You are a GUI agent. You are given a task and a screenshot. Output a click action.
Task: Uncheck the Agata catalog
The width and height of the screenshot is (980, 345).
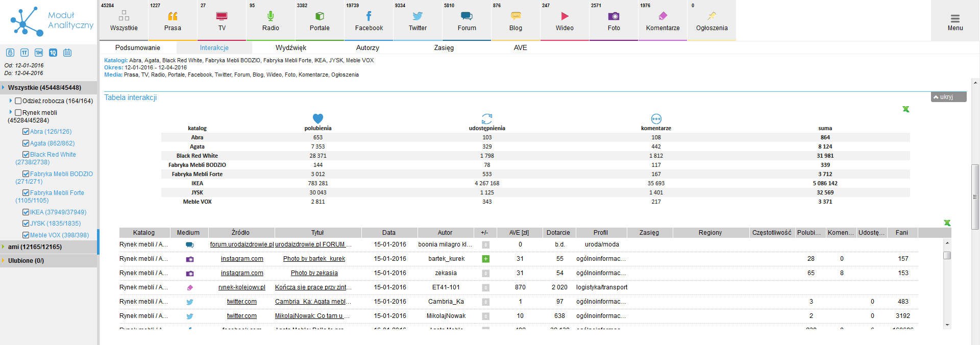coord(26,143)
